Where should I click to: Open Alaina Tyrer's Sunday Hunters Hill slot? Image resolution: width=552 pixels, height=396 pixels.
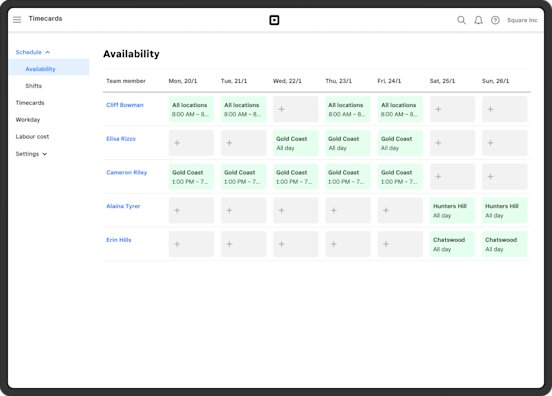tap(504, 210)
